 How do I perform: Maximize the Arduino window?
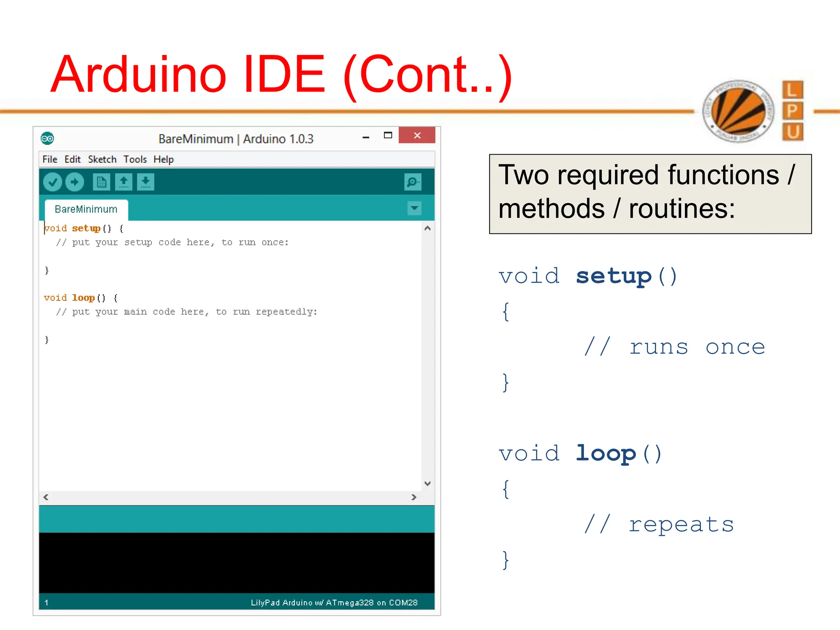point(388,135)
